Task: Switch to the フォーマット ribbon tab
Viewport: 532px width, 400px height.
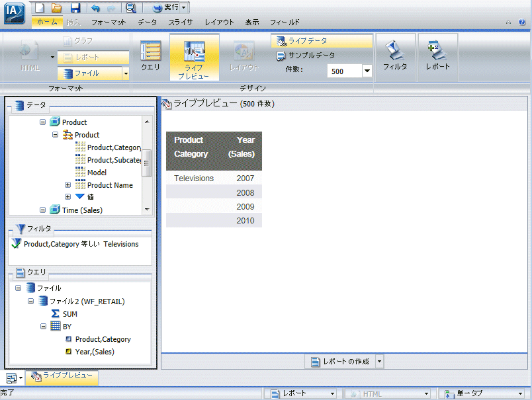Action: (109, 22)
